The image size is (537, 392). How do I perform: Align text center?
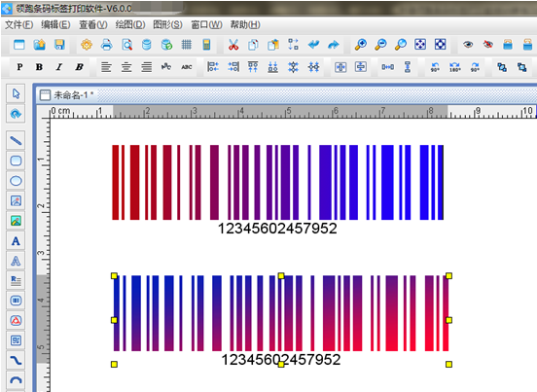(126, 67)
